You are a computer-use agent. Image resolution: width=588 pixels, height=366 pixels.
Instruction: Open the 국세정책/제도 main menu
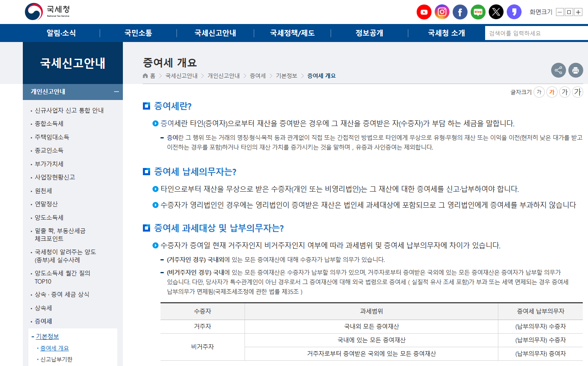coord(293,33)
